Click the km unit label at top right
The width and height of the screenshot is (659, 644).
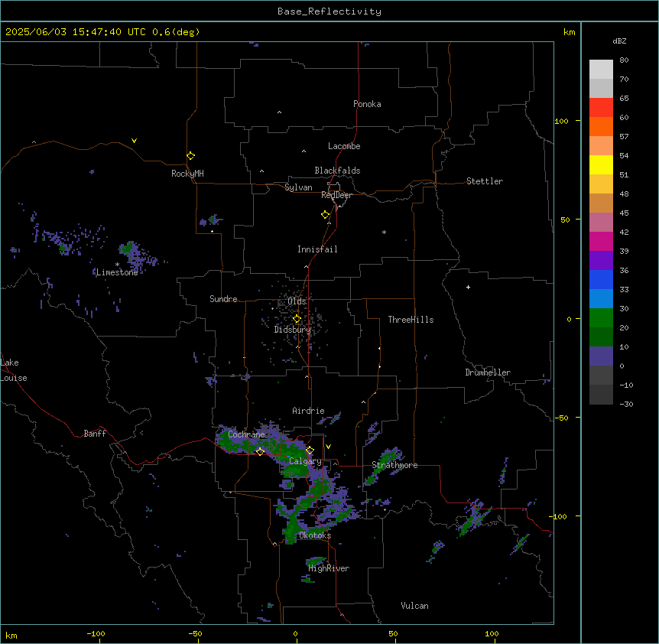(569, 32)
